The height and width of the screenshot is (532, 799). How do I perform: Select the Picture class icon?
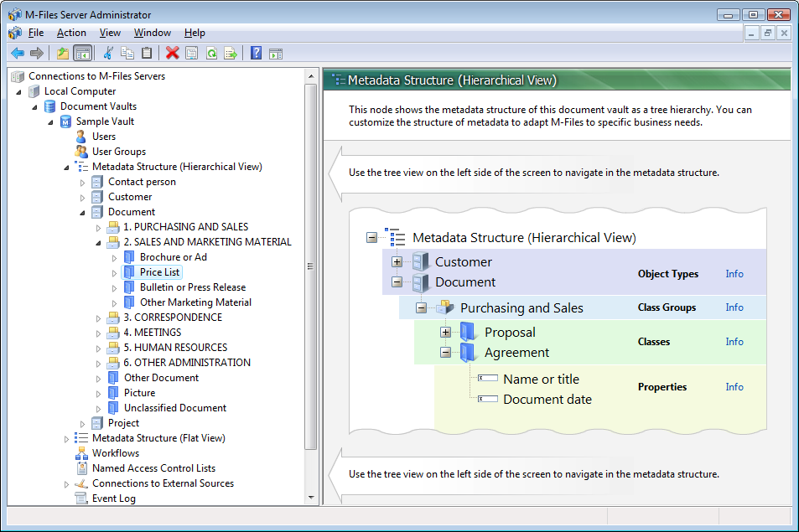113,393
